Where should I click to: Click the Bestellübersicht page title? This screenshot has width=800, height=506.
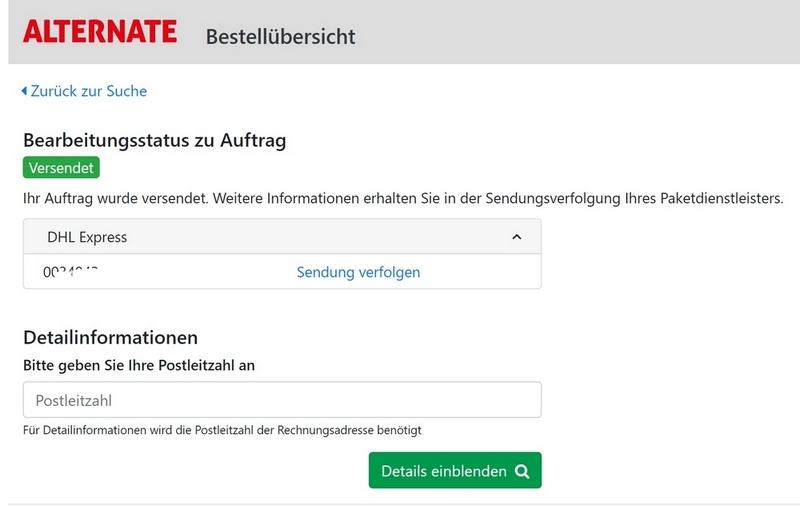[280, 37]
